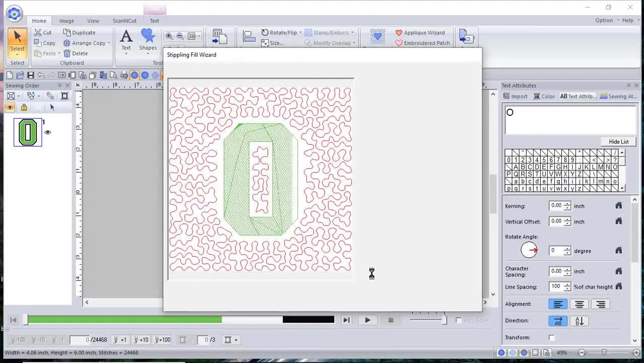
Task: Click the Hide List button
Action: (618, 142)
